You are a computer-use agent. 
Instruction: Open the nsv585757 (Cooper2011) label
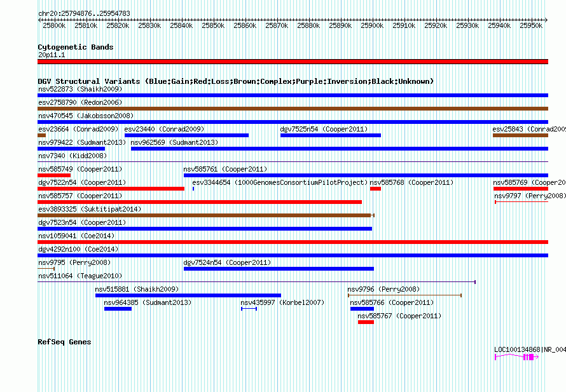coord(80,196)
